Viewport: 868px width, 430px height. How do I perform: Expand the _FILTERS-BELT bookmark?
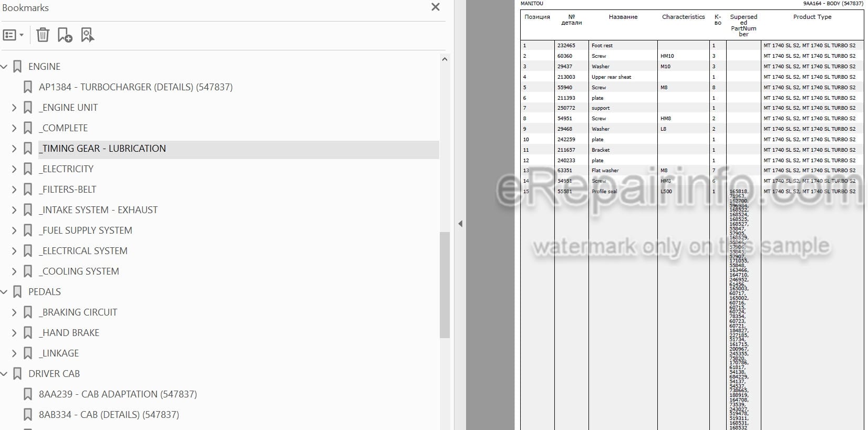[14, 190]
